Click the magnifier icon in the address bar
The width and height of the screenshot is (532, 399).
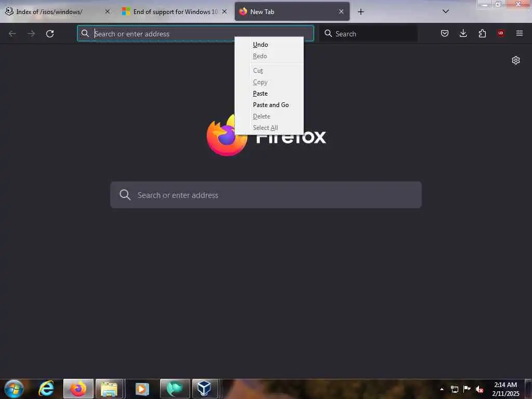click(x=85, y=33)
